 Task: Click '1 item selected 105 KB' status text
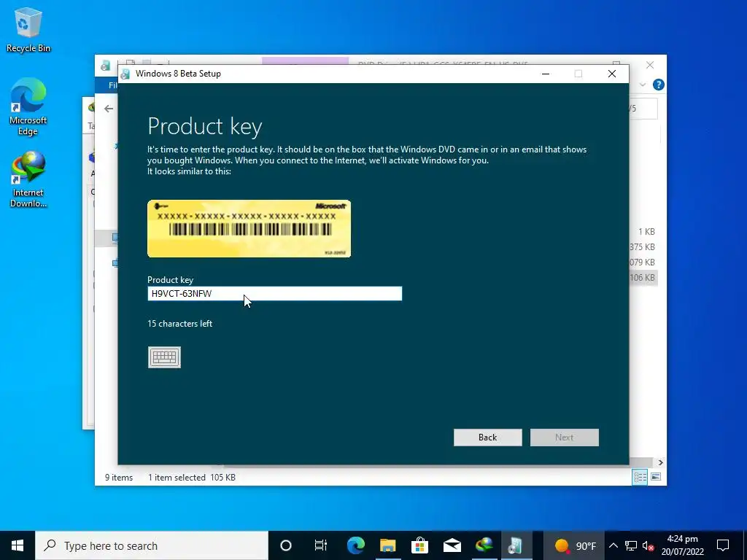192,478
